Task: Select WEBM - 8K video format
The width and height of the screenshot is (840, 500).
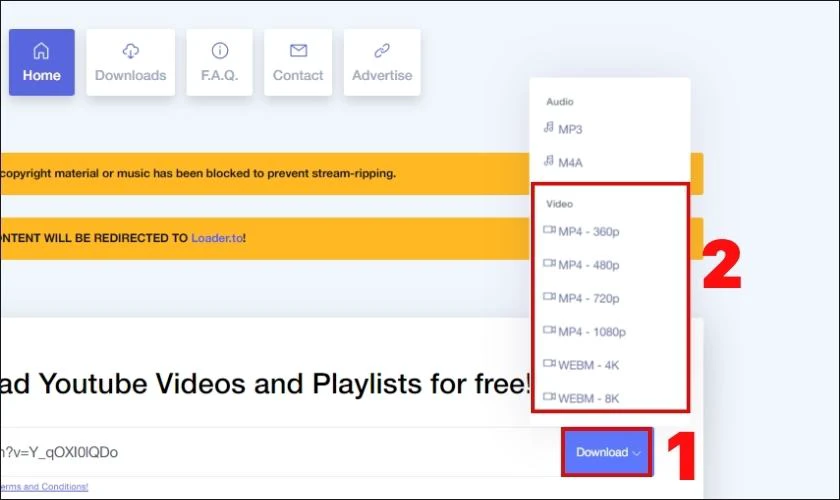Action: pos(581,398)
